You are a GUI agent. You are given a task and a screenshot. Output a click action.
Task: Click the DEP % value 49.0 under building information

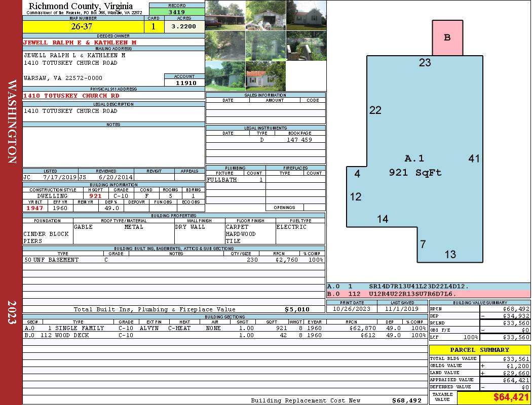point(111,208)
